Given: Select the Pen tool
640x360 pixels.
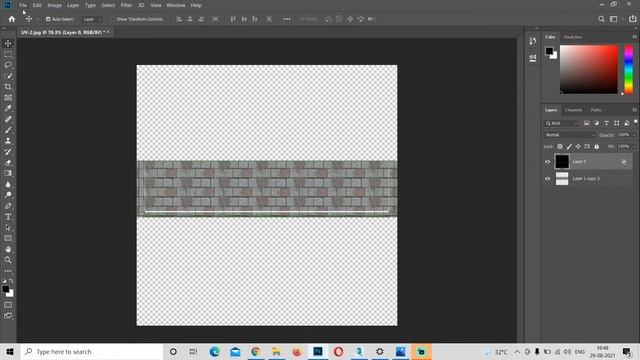Looking at the screenshot, I should pyautogui.click(x=8, y=206).
